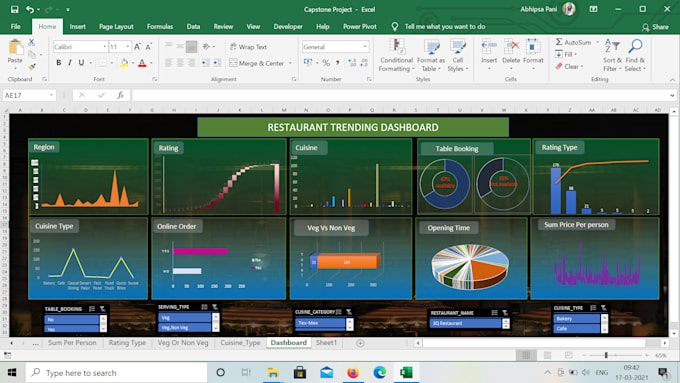Cut selection with the scissors icon
The height and width of the screenshot is (383, 680).
(32, 43)
